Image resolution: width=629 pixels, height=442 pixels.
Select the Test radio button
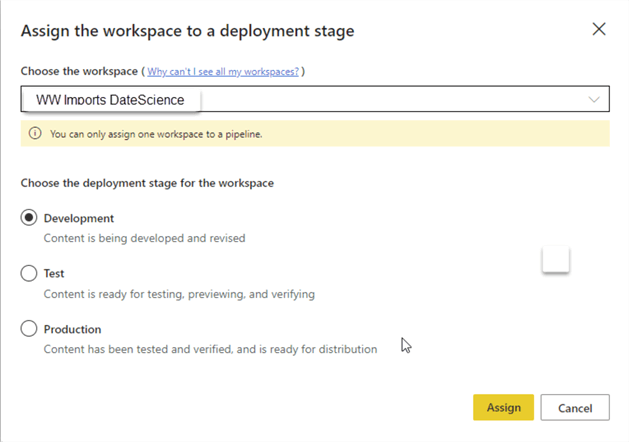click(29, 273)
